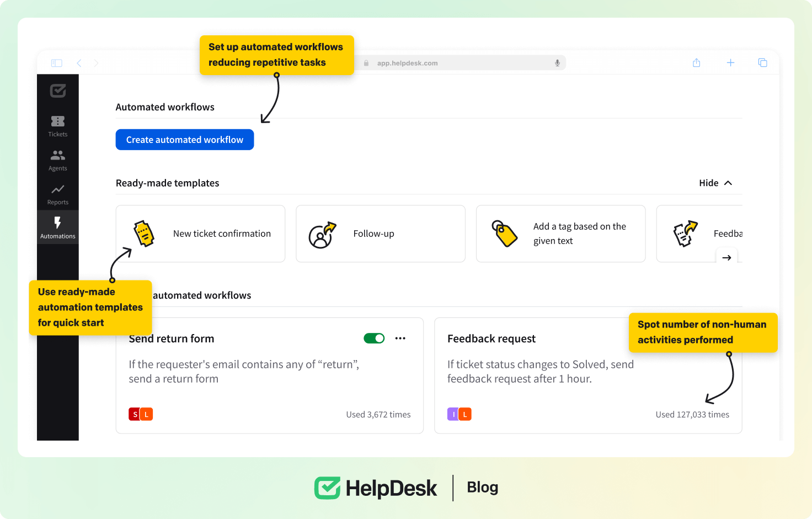Click the microphone icon in address bar
The height and width of the screenshot is (519, 812).
(557, 63)
